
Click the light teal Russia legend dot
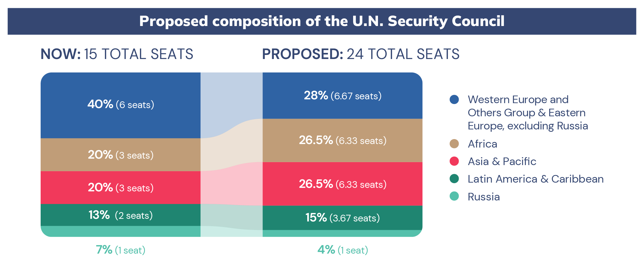(454, 196)
